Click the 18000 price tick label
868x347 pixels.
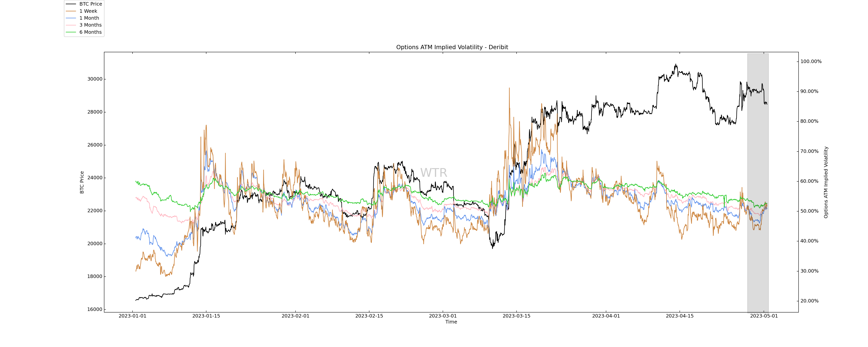[95, 277]
